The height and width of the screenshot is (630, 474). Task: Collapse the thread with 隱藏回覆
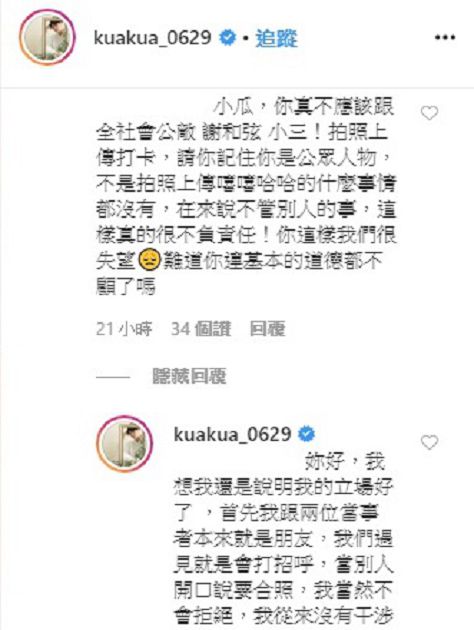(x=189, y=376)
